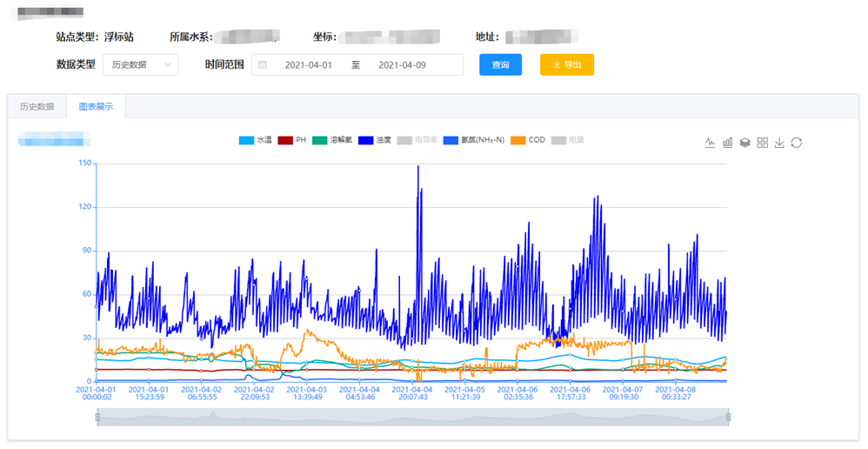Enable the 电导率 legend series
Image resolution: width=868 pixels, height=449 pixels.
point(417,140)
